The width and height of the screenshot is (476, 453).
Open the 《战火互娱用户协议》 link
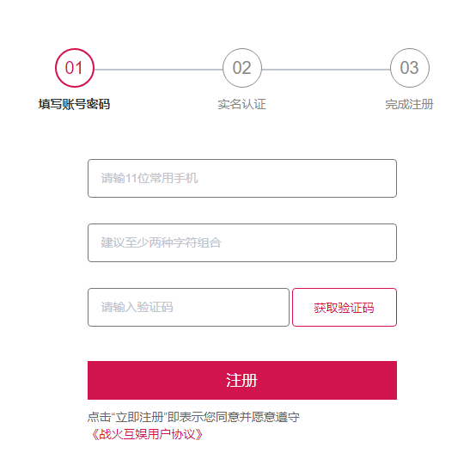(147, 434)
